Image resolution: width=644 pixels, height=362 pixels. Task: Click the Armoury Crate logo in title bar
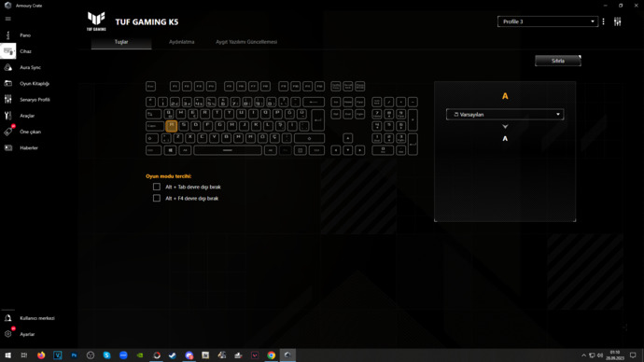[7, 6]
